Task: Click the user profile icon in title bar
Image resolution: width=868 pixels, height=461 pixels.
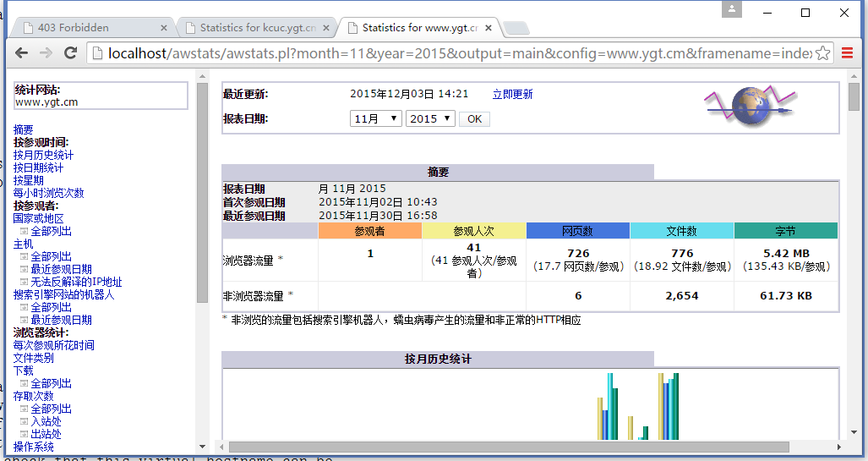Action: (x=732, y=10)
